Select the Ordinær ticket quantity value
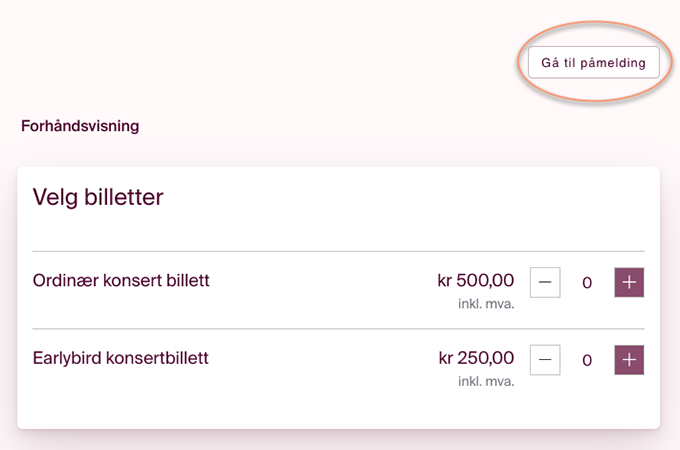The height and width of the screenshot is (450, 680). [x=587, y=283]
